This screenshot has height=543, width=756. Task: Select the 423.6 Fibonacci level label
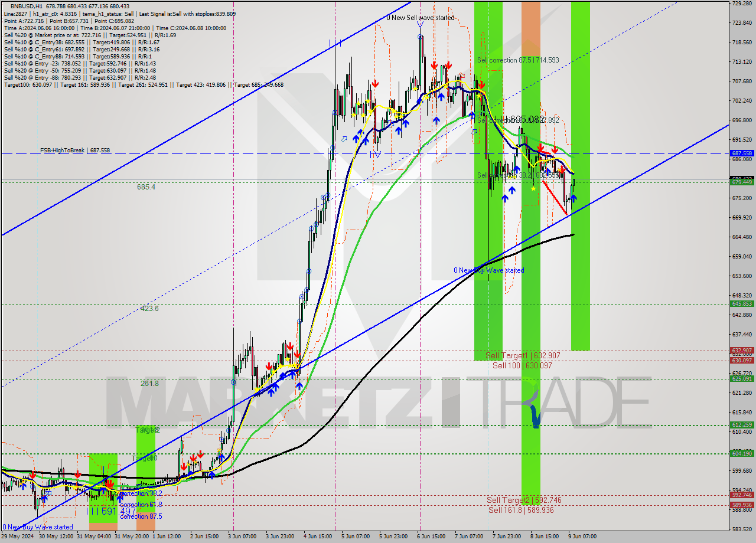tap(149, 308)
